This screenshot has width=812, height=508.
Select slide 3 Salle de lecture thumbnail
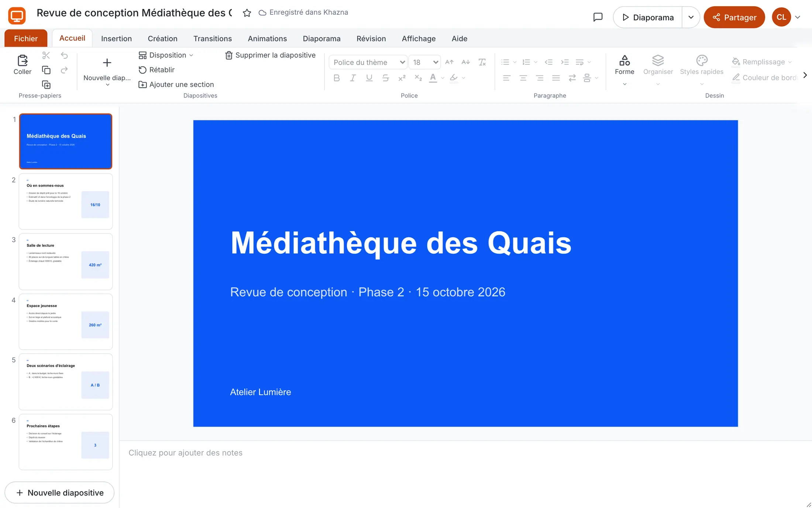66,262
